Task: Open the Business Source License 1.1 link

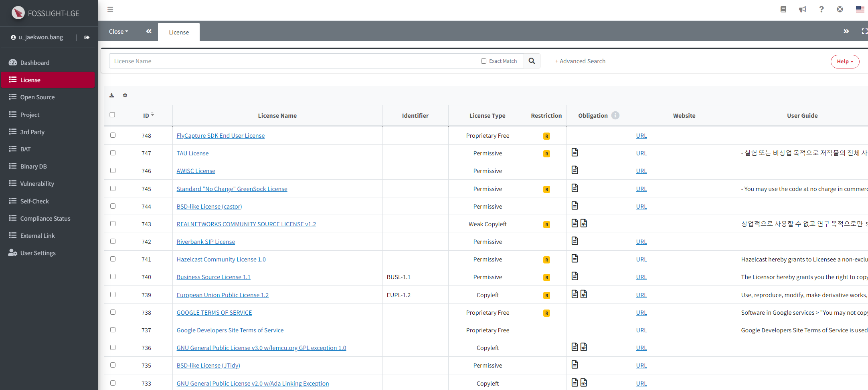Action: 213,277
